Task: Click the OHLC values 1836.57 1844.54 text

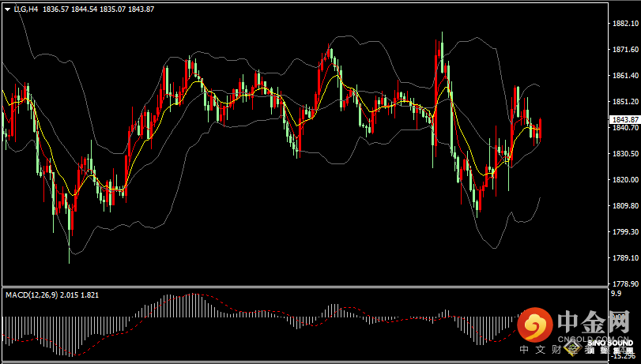Action: [70, 9]
